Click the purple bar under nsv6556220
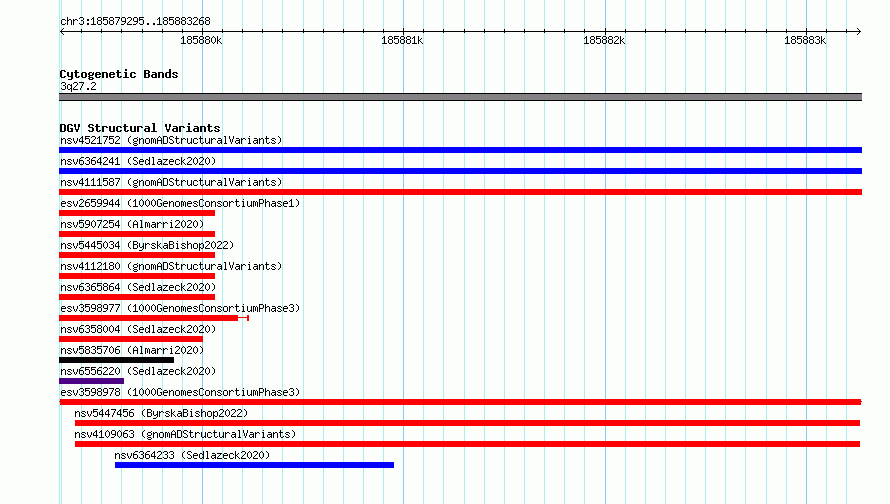 coord(91,381)
